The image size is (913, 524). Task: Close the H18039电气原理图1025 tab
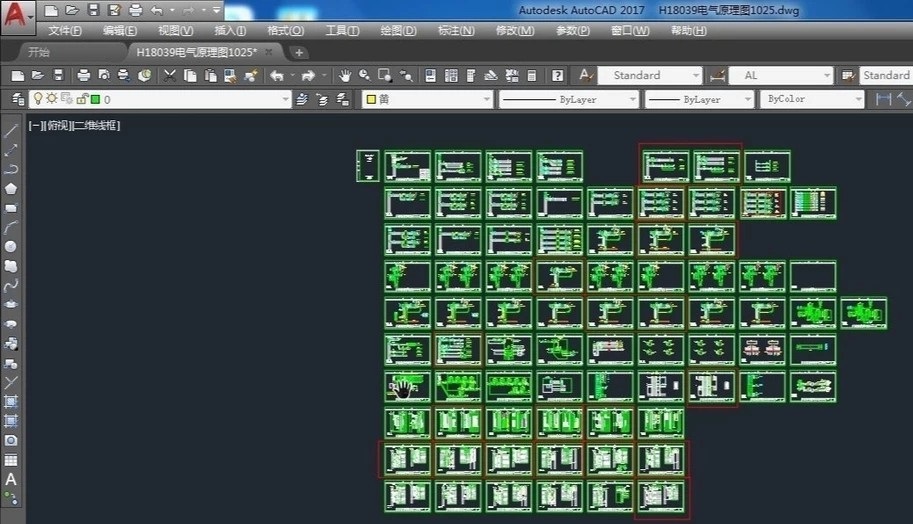268,52
